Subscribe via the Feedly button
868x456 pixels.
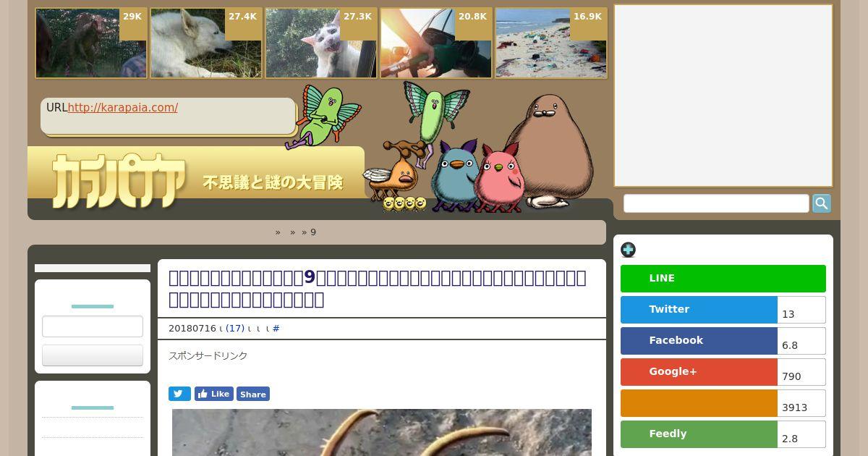pyautogui.click(x=699, y=434)
